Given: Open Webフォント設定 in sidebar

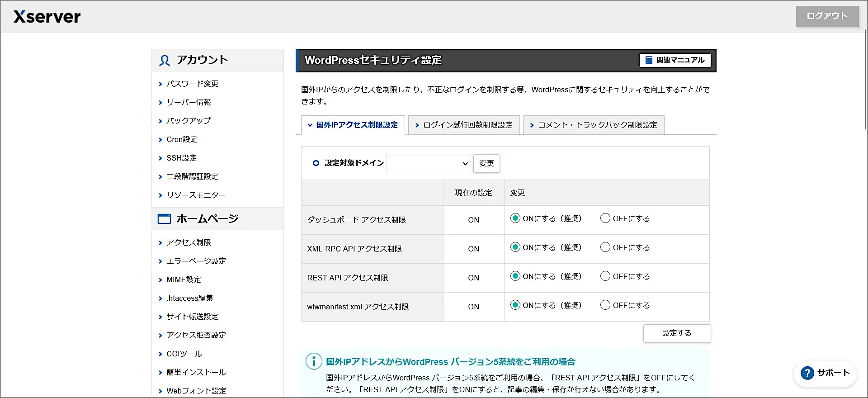Looking at the screenshot, I should 196,391.
